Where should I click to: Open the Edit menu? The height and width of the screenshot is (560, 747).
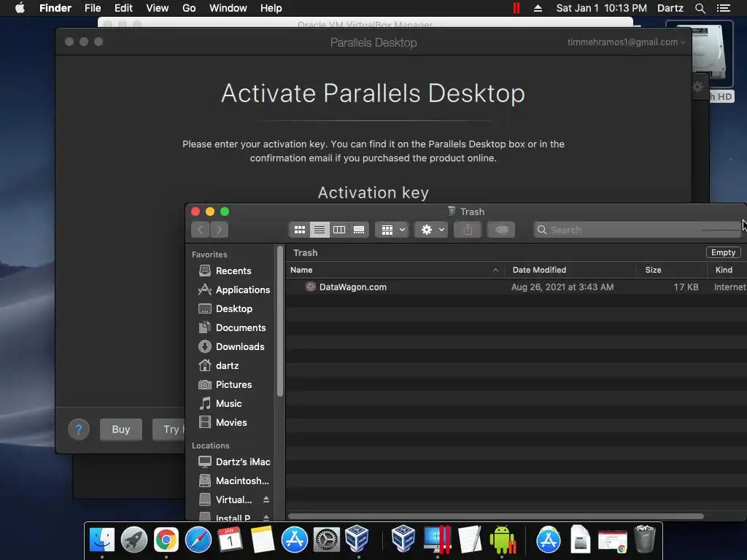pyautogui.click(x=123, y=8)
